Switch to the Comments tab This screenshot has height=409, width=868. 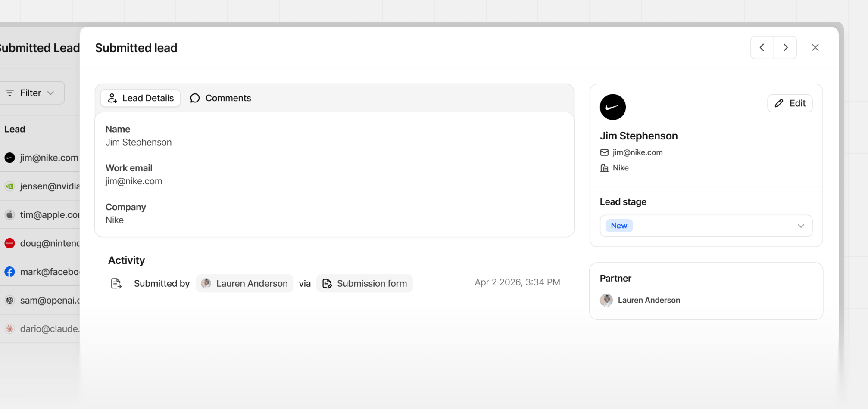[221, 98]
